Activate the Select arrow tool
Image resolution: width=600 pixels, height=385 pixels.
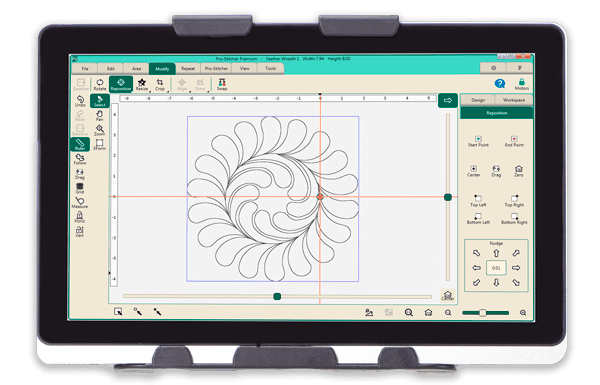click(x=99, y=101)
